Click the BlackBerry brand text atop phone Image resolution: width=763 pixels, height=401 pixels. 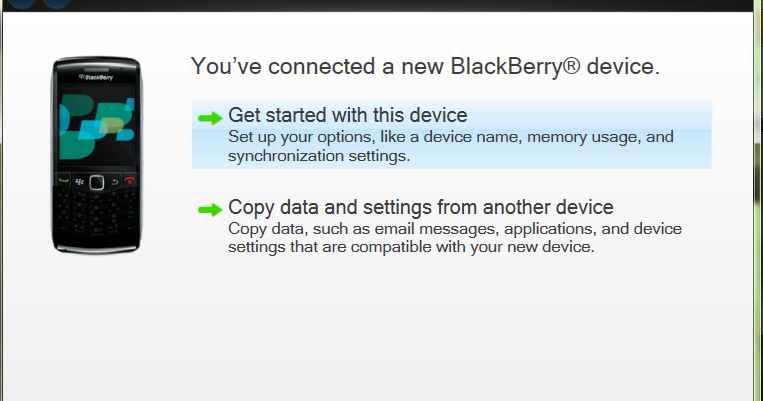tap(96, 76)
